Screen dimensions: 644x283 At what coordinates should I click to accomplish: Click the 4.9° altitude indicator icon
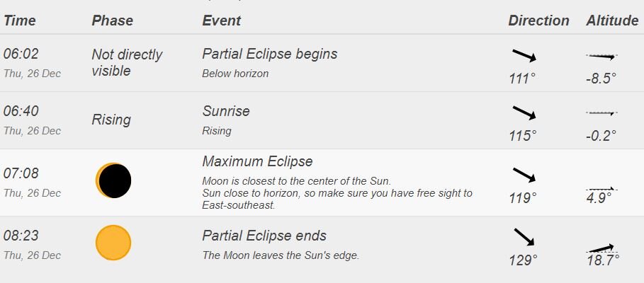pyautogui.click(x=601, y=189)
